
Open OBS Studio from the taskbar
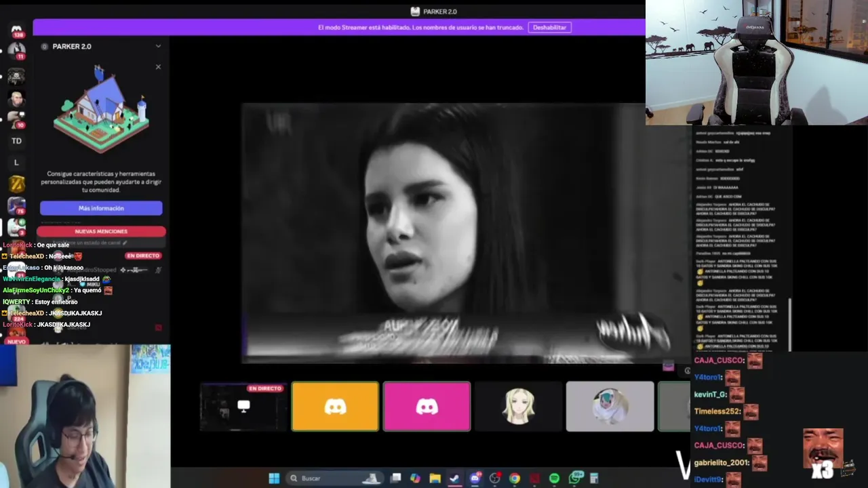pyautogui.click(x=494, y=479)
